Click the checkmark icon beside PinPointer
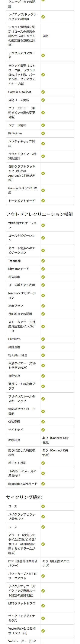 coord(43,133)
